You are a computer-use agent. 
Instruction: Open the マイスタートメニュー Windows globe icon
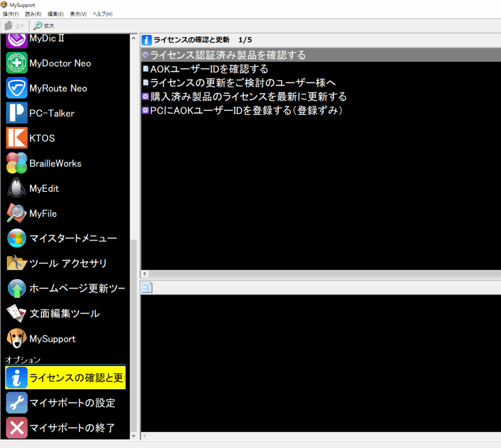[17, 238]
